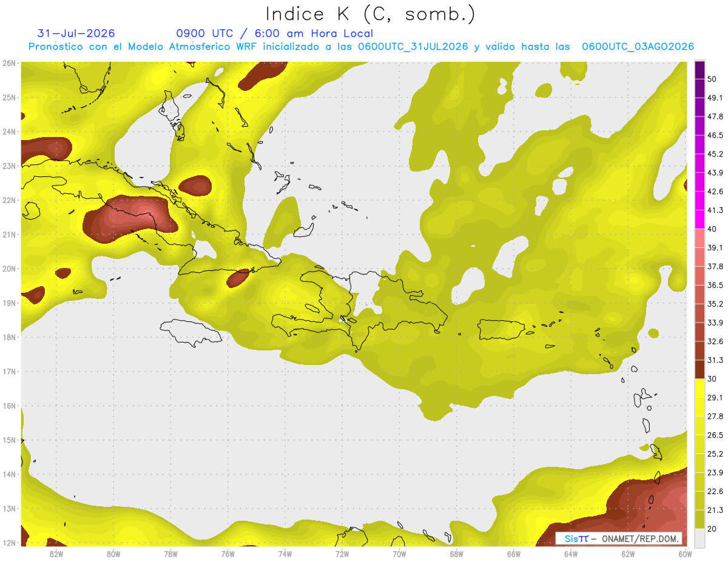728x562 pixels.
Task: Click the latitude label "26N"
Action: [9, 63]
